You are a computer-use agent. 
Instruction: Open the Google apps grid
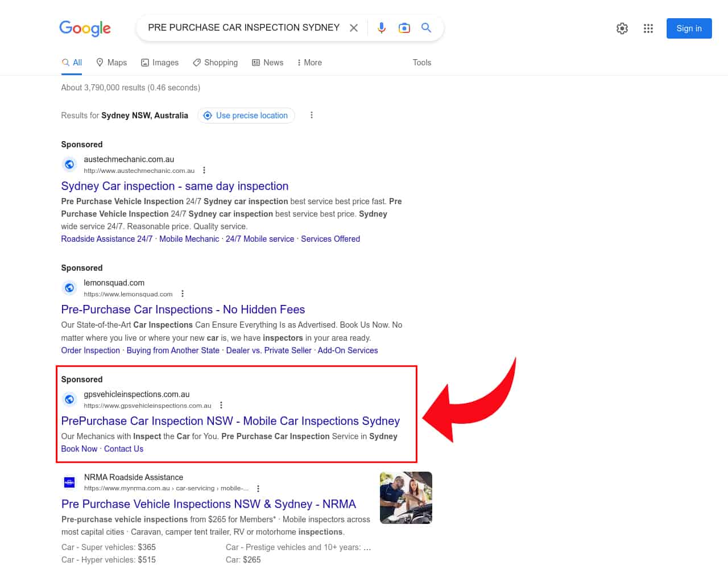[x=648, y=28]
